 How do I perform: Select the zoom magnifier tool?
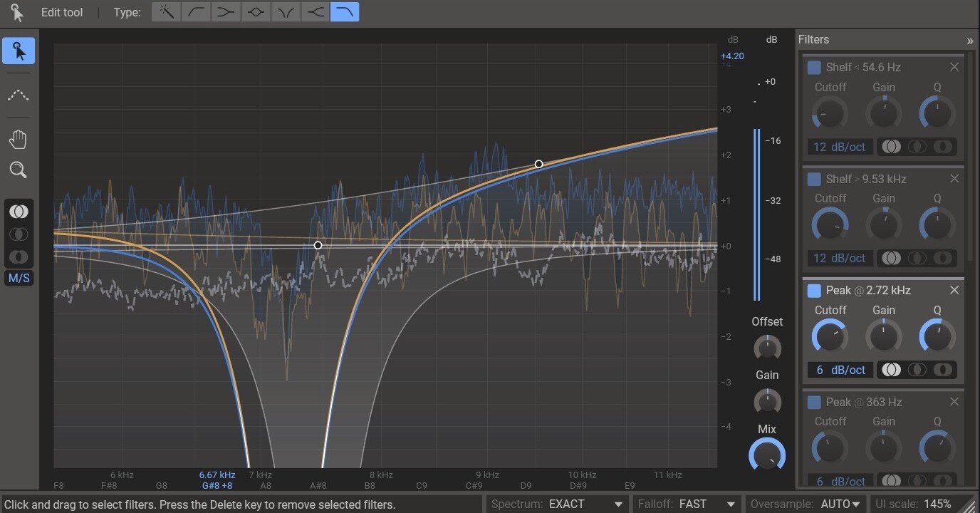(x=18, y=170)
